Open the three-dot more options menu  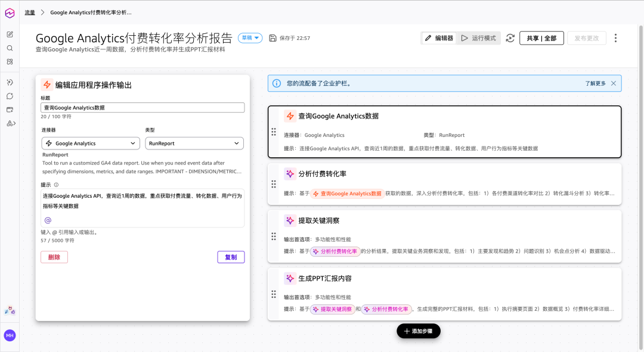[x=615, y=38]
